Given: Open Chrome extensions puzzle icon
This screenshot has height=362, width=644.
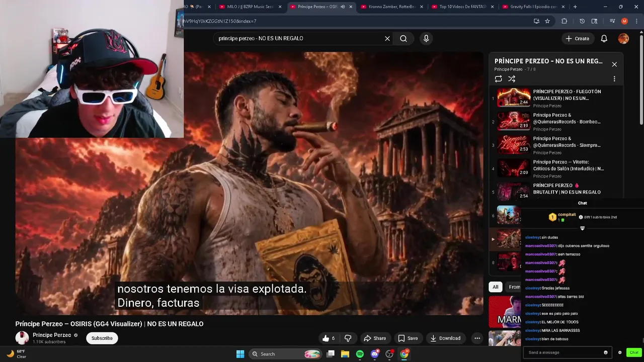Looking at the screenshot, I should tap(564, 21).
